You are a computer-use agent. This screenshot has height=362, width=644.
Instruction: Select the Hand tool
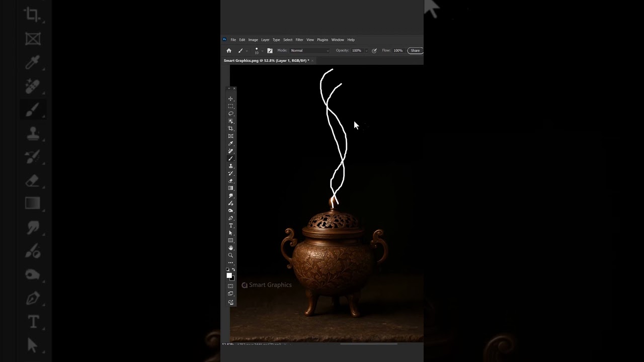(x=231, y=248)
